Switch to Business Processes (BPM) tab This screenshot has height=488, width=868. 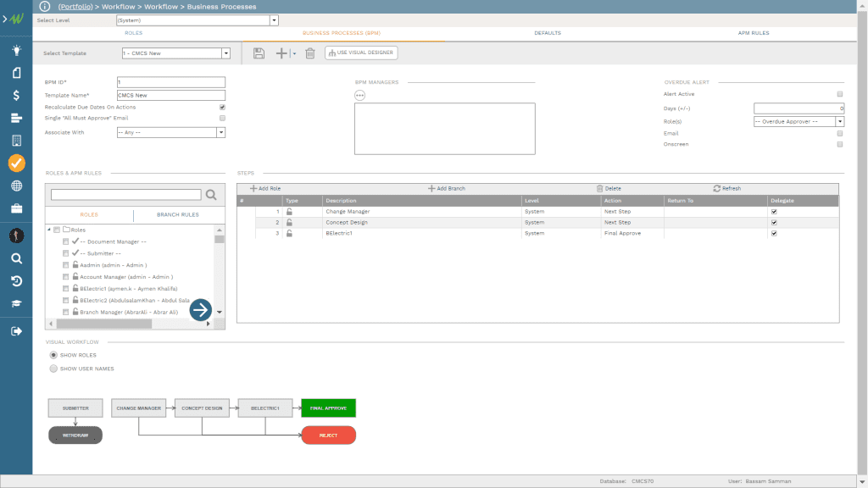tap(342, 33)
